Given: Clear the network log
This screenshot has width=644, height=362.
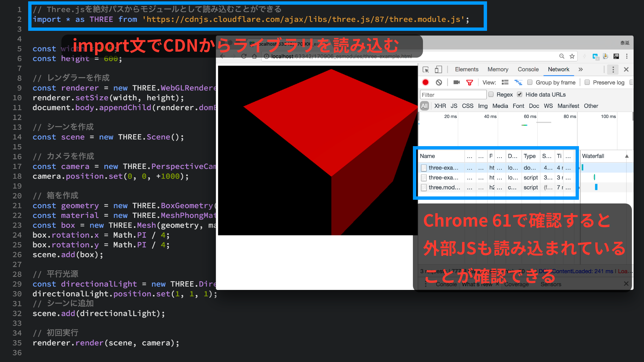Looking at the screenshot, I should (439, 82).
